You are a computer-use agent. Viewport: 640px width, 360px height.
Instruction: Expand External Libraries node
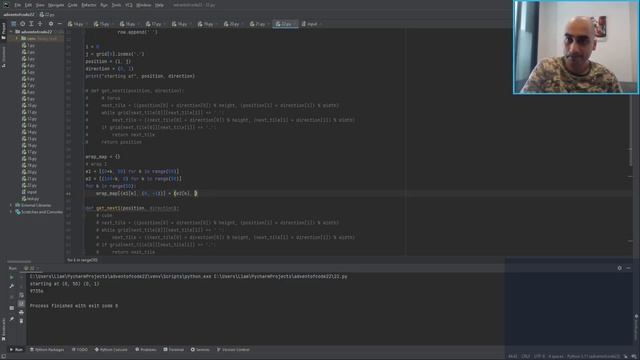click(11, 205)
